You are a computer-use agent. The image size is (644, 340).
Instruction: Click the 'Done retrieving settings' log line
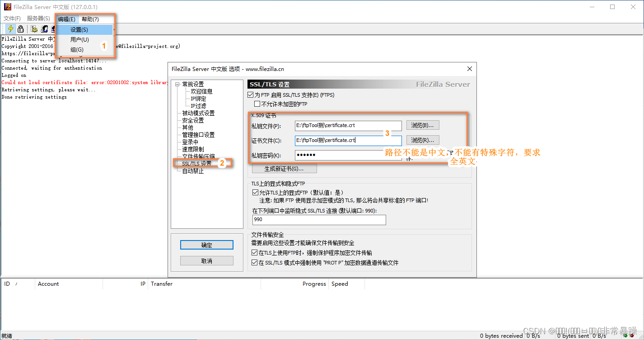[x=34, y=97]
